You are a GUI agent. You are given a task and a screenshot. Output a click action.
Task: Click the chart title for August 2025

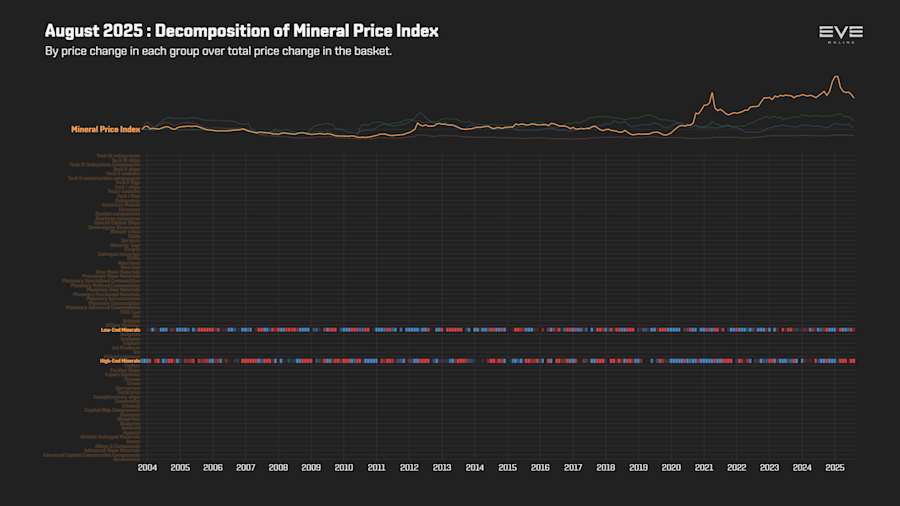[242, 31]
